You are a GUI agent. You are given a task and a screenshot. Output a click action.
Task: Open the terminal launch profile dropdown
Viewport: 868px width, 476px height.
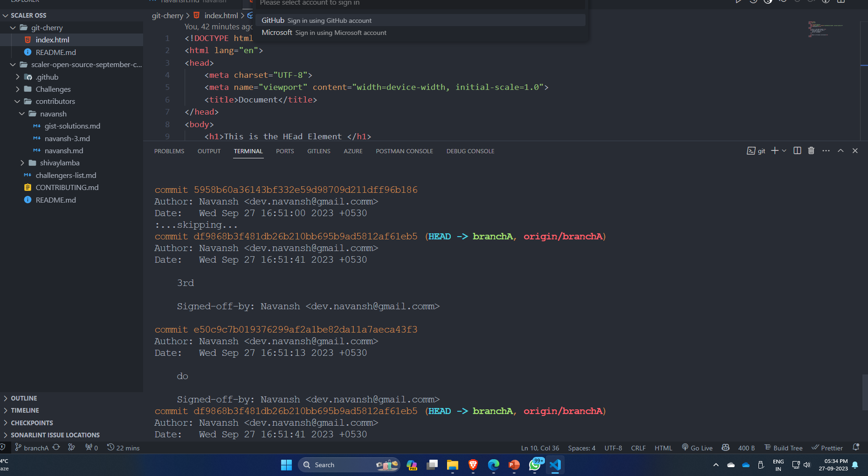pos(784,150)
